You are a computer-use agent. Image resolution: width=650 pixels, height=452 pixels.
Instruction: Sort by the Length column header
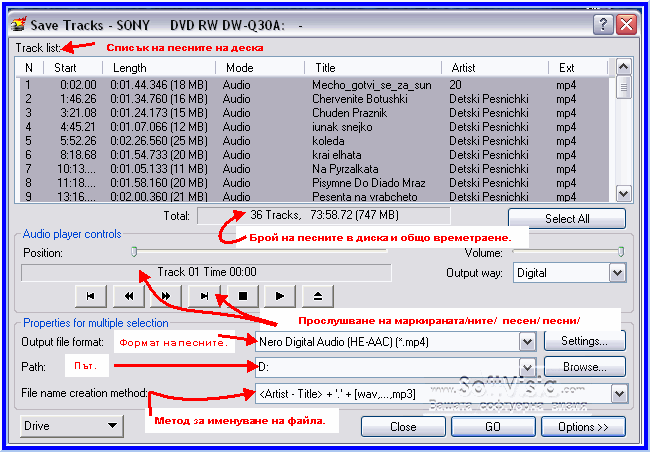159,68
